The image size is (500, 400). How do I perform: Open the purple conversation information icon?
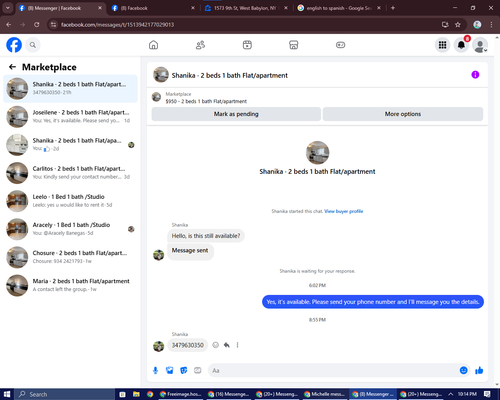pyautogui.click(x=475, y=75)
